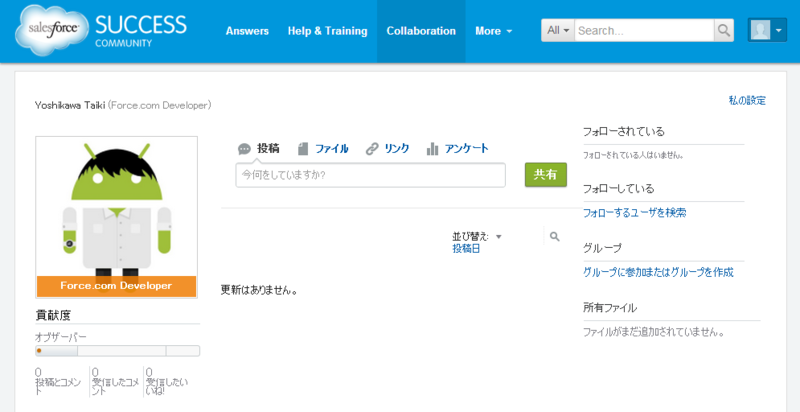800x412 pixels.
Task: Open the Help & Training tab
Action: [x=327, y=31]
